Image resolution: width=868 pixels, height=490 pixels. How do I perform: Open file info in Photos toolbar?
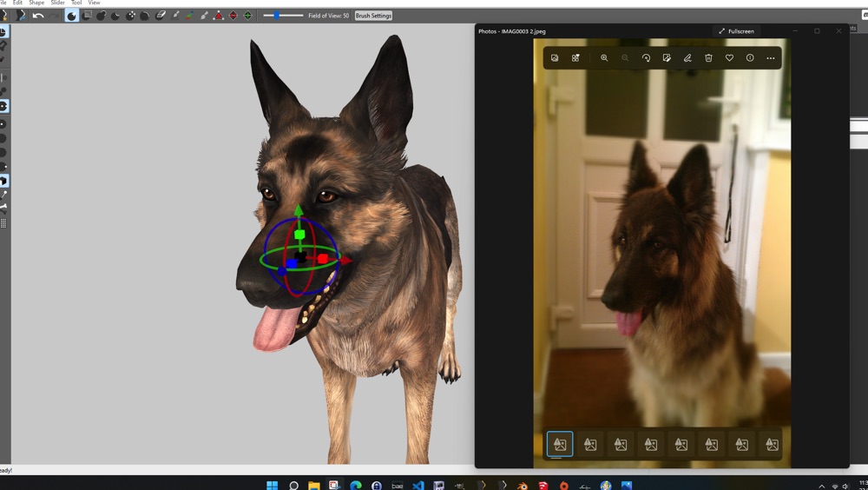[x=750, y=57]
